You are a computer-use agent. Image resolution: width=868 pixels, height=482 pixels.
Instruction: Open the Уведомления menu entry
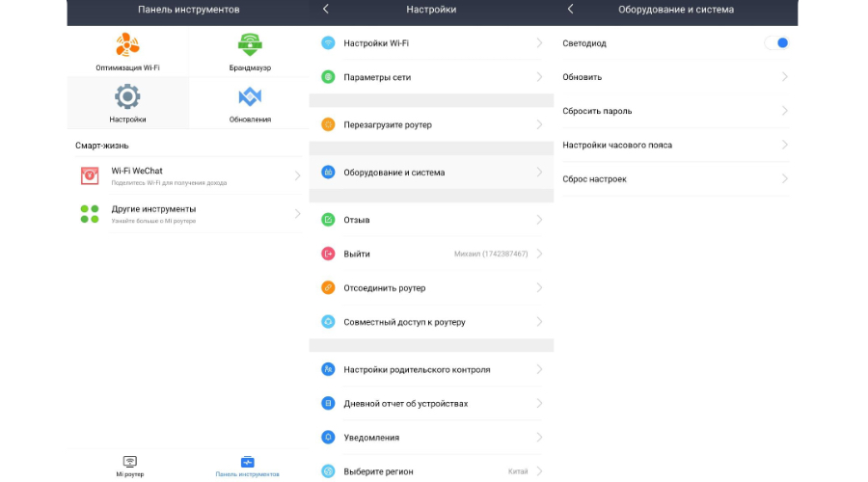pos(431,438)
